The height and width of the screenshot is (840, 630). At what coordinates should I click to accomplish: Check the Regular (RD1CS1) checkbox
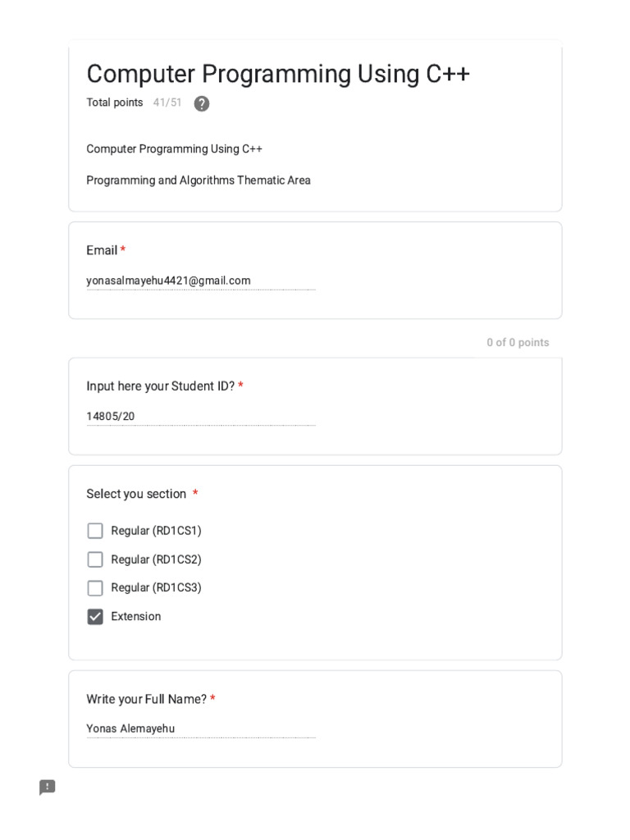tap(95, 531)
